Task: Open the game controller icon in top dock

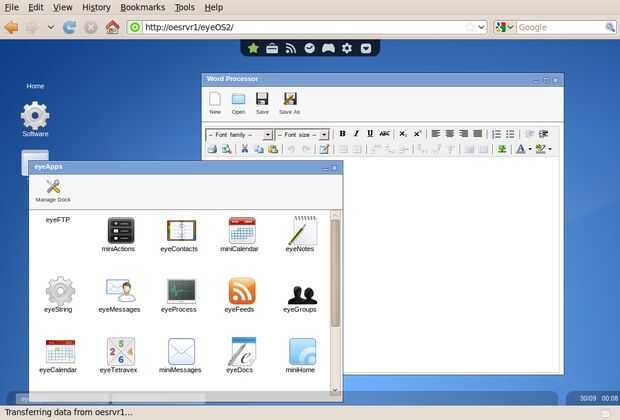Action: 328,48
